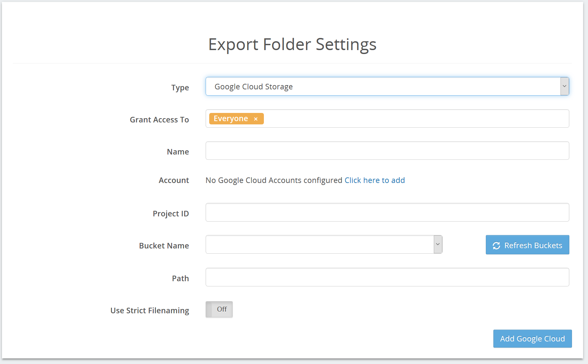Follow the 'Click here to add' link
Image resolution: width=588 pixels, height=364 pixels.
coord(375,180)
